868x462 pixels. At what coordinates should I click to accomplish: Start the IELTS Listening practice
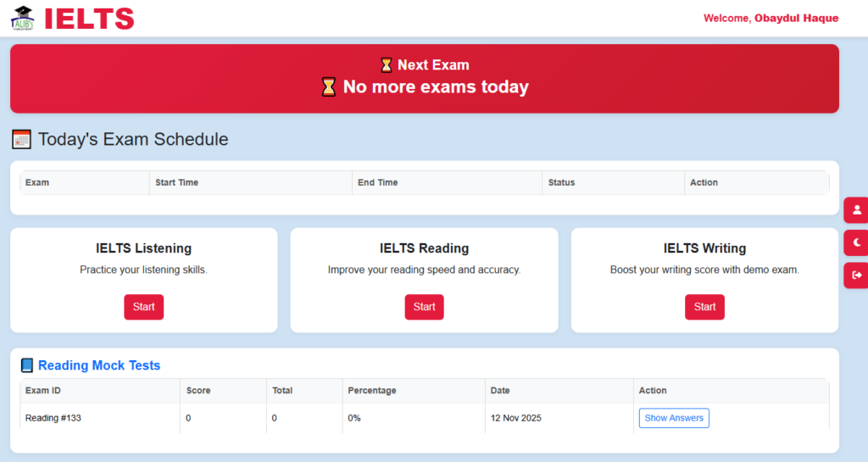click(x=143, y=307)
